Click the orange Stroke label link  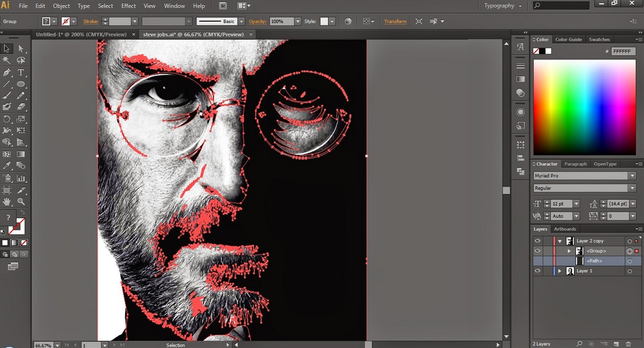(x=91, y=21)
